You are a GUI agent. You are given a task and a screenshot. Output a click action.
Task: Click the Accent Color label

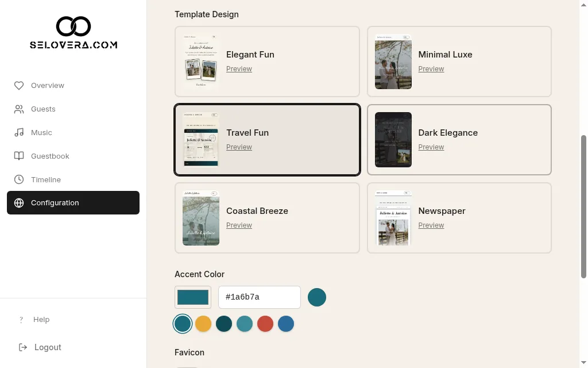click(199, 274)
